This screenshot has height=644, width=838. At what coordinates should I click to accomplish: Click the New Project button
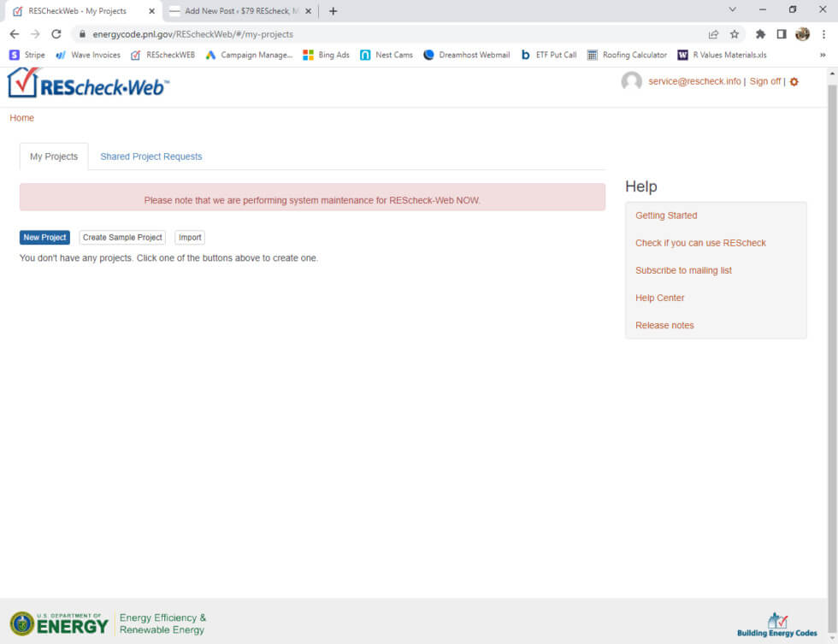tap(44, 237)
